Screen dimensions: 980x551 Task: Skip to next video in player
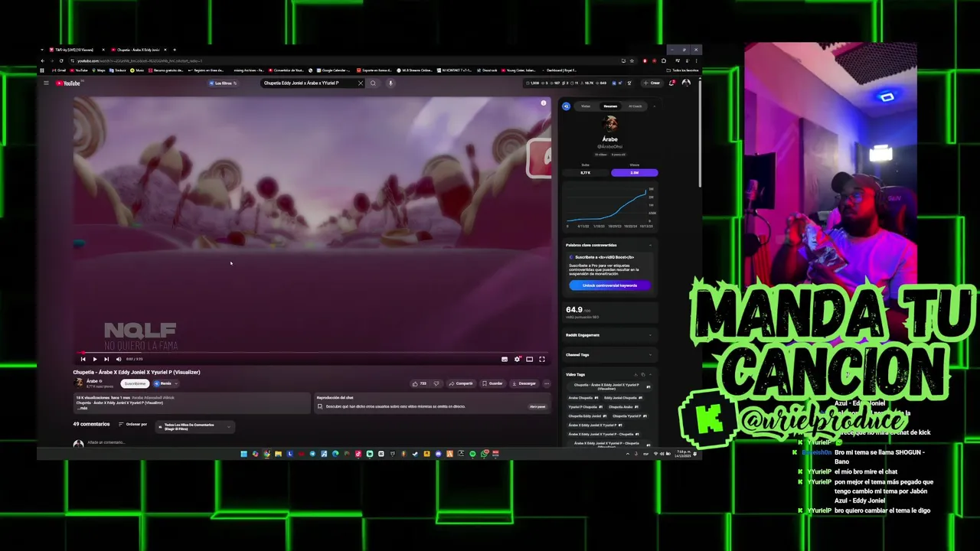(106, 359)
